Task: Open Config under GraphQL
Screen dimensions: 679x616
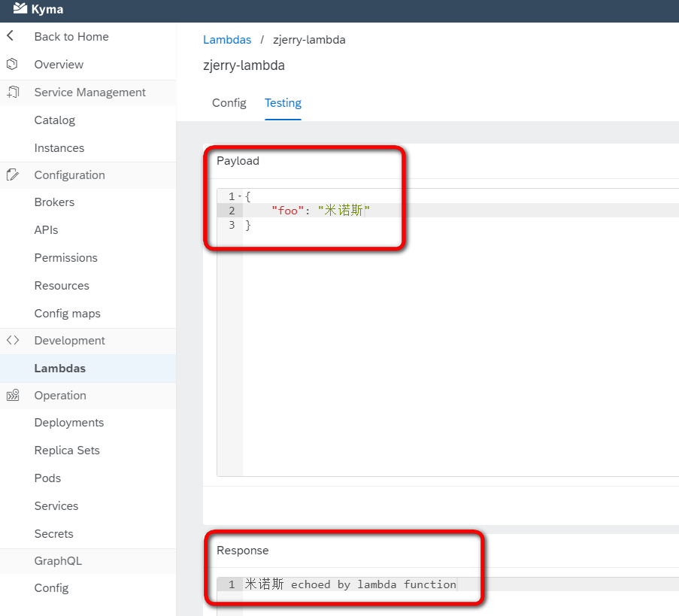Action: coord(51,588)
